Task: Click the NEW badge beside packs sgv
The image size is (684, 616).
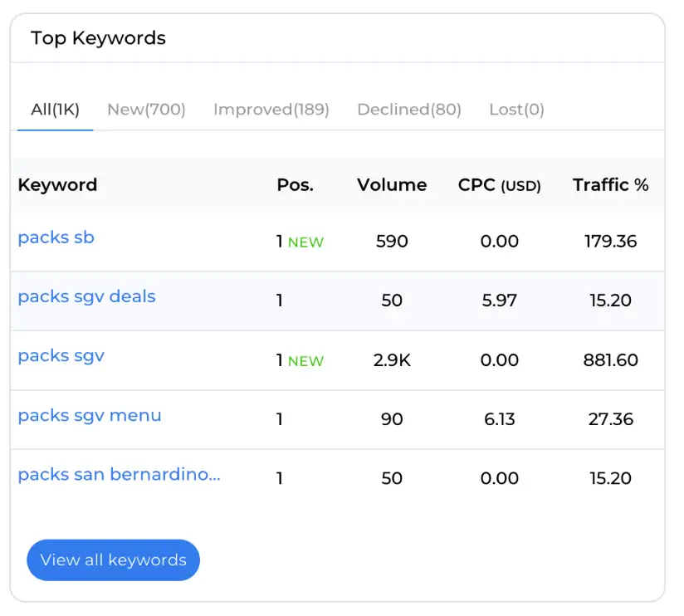Action: [x=305, y=360]
